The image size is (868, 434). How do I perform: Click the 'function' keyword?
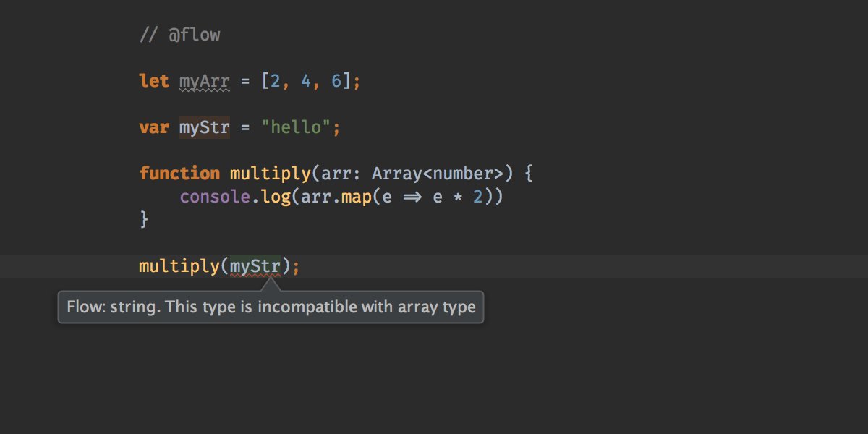click(179, 174)
